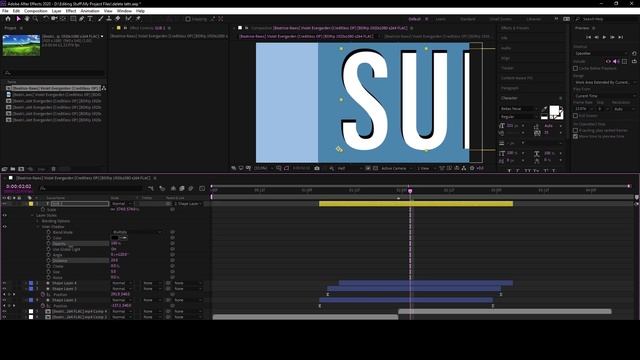
Task: Select the Rotation tool
Action: pos(46,19)
